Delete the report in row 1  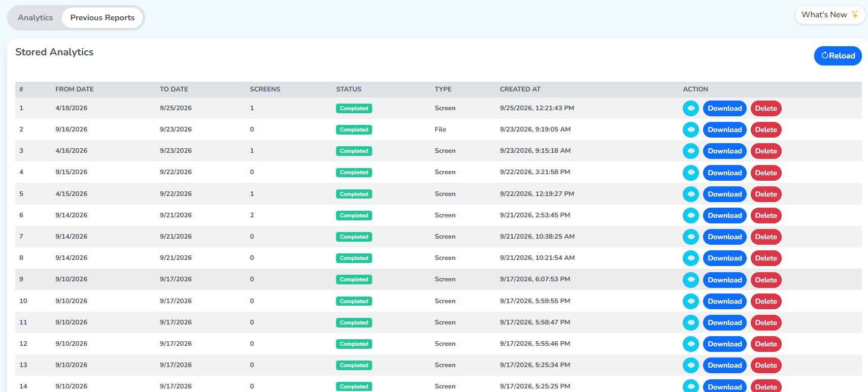click(x=766, y=108)
